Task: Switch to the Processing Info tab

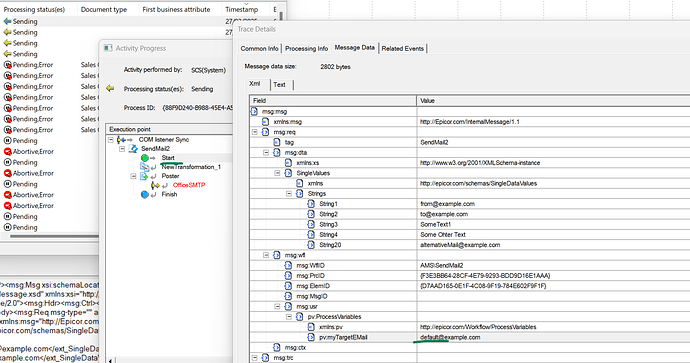Action: tap(306, 48)
